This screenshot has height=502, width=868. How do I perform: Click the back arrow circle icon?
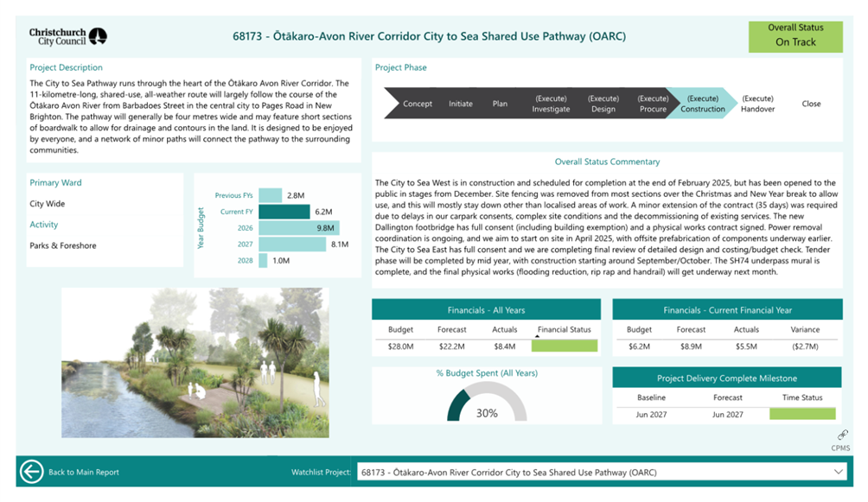click(x=32, y=472)
